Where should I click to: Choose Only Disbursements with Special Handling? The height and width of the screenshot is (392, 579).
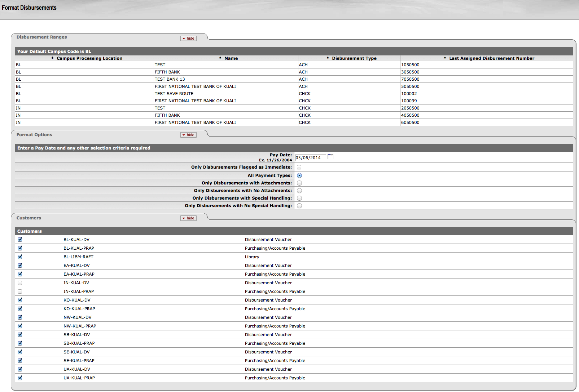[299, 198]
